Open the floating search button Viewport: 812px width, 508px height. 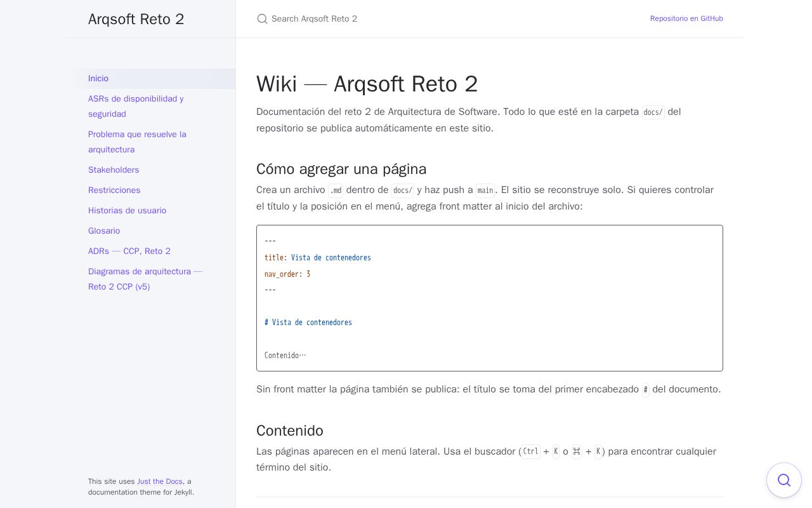(x=784, y=480)
